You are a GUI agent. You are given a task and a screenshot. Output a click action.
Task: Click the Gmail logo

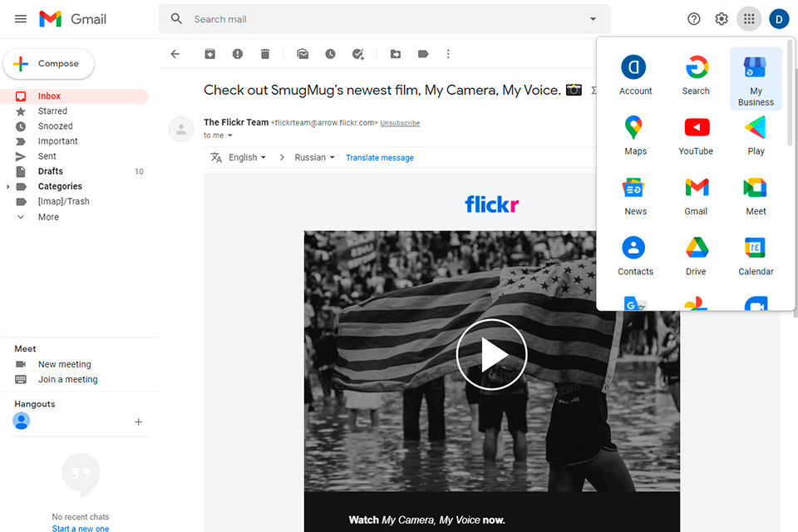click(73, 19)
